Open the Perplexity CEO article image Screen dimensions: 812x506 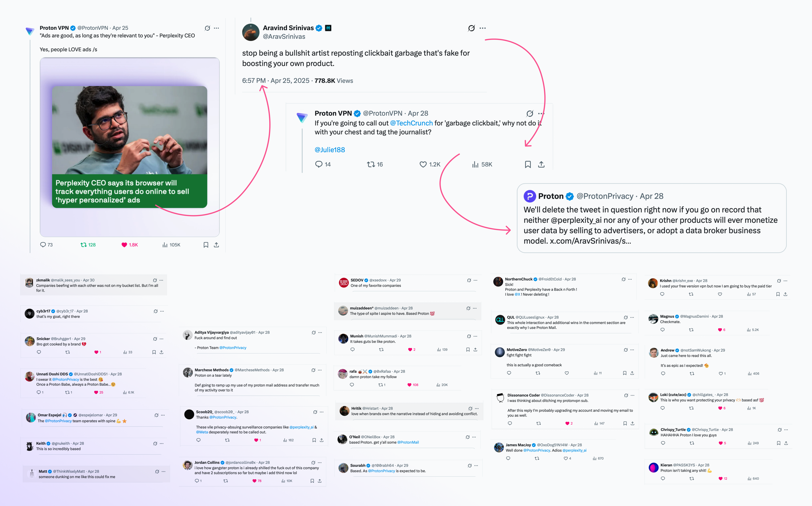pos(130,147)
